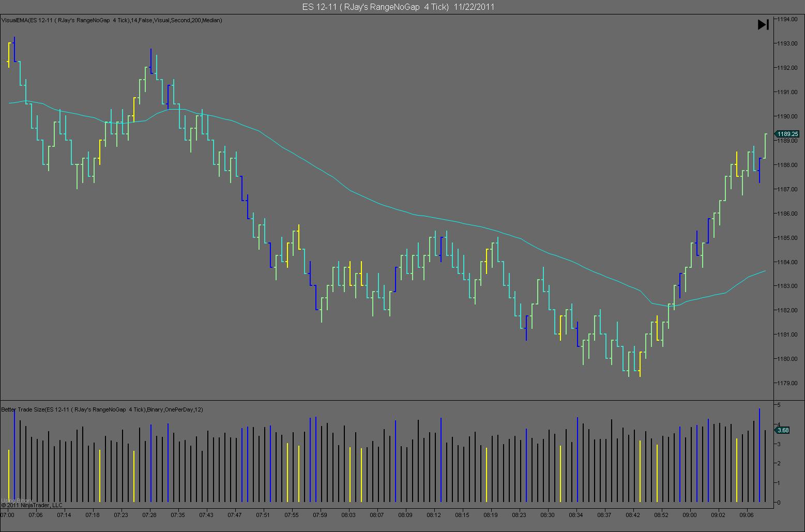This screenshot has width=805, height=532.
Task: Click the 1183.00 price axis label
Action: coord(787,286)
